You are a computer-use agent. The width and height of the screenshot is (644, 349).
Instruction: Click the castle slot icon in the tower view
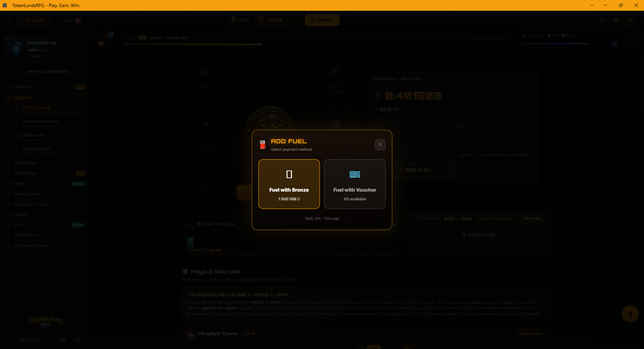click(205, 71)
